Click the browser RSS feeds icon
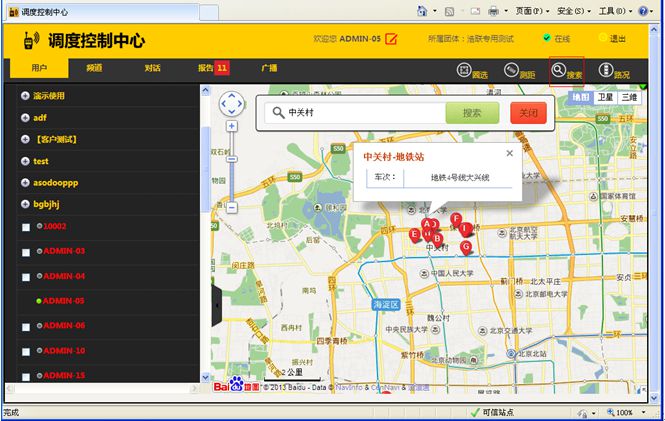The height and width of the screenshot is (421, 665). pyautogui.click(x=449, y=11)
